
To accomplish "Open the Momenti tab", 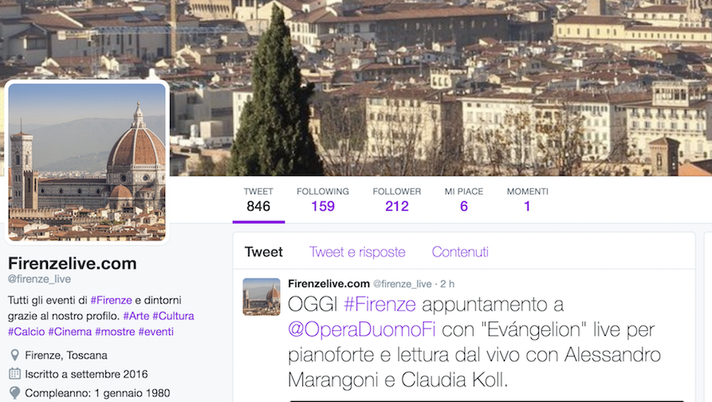I will pos(527,200).
